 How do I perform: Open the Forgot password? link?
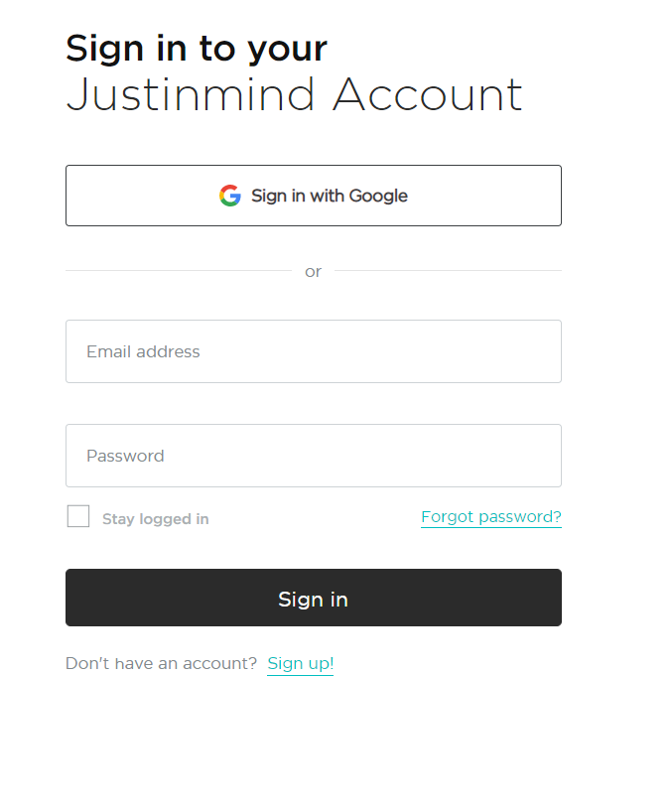click(490, 517)
